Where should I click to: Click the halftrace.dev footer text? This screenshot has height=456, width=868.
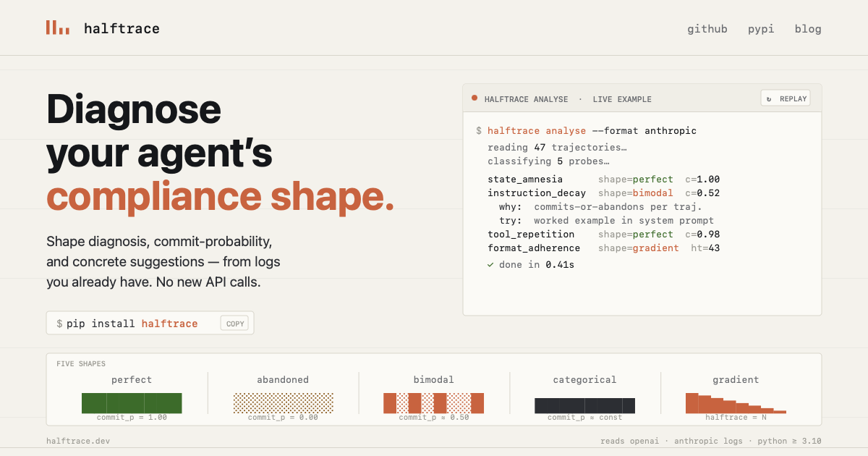(78, 441)
